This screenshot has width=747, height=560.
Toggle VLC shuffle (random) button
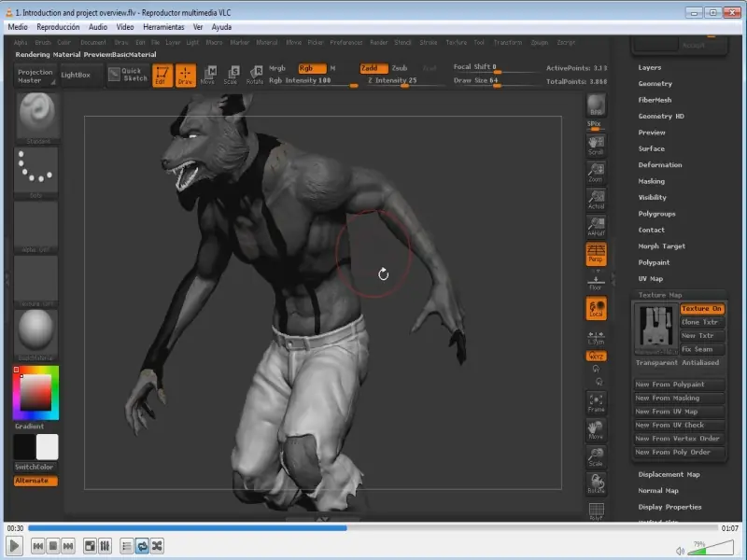click(x=157, y=546)
